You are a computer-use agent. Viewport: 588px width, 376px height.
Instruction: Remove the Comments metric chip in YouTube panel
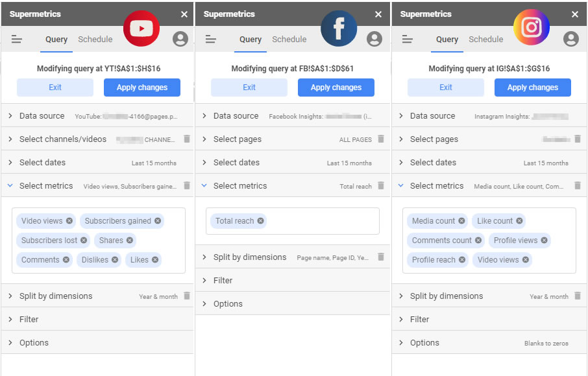coord(66,260)
